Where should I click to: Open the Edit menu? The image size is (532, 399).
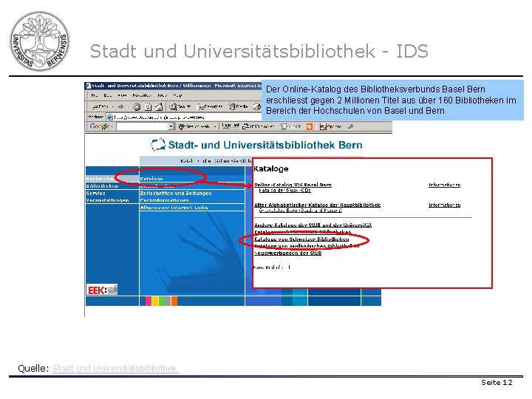pos(108,95)
